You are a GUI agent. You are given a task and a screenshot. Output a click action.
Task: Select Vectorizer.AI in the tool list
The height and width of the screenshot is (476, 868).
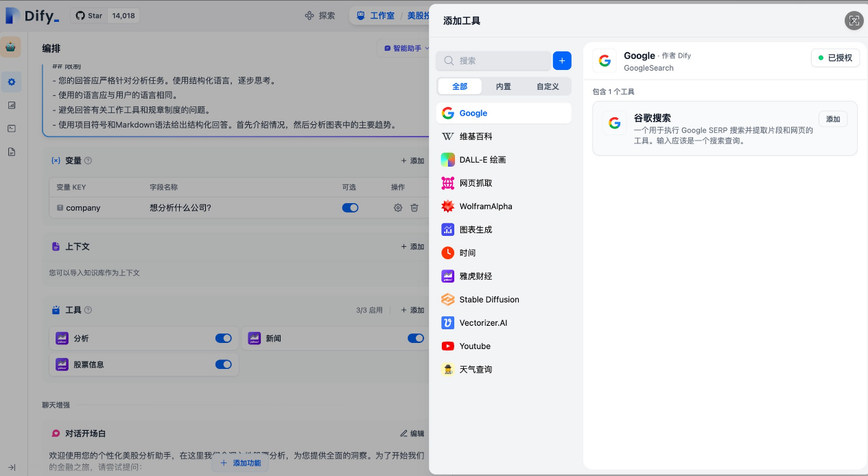click(504, 323)
